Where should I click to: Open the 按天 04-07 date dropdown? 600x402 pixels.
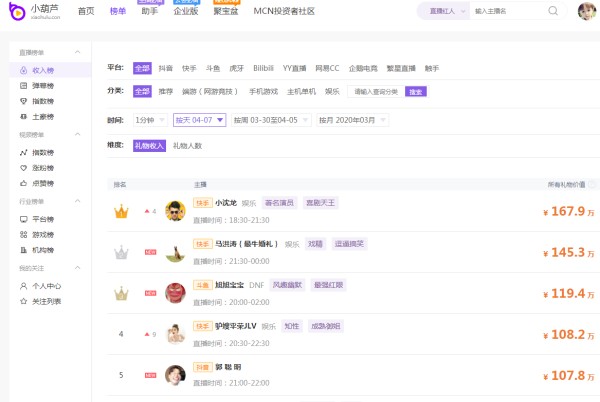click(199, 120)
